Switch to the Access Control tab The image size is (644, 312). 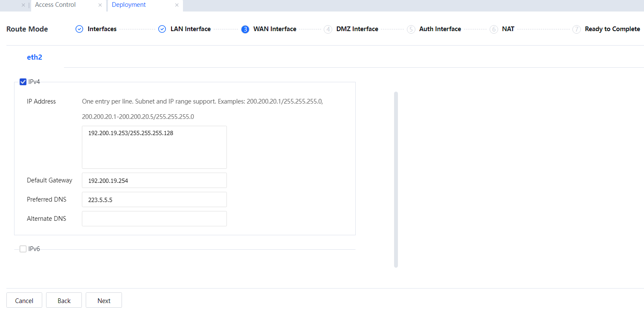click(x=55, y=5)
